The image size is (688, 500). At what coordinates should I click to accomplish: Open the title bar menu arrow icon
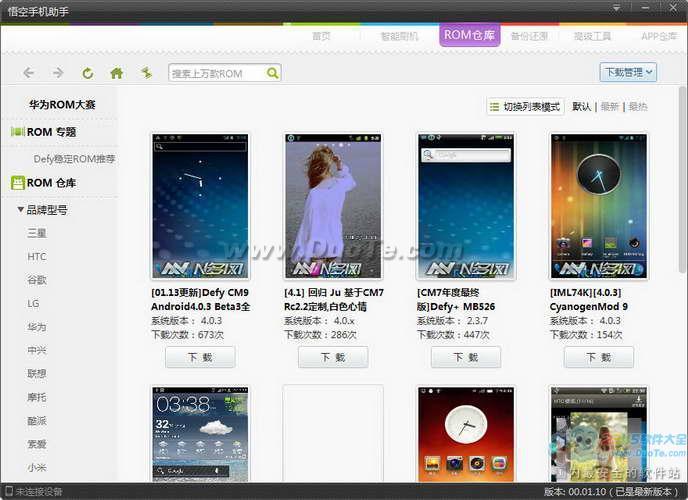click(x=616, y=8)
